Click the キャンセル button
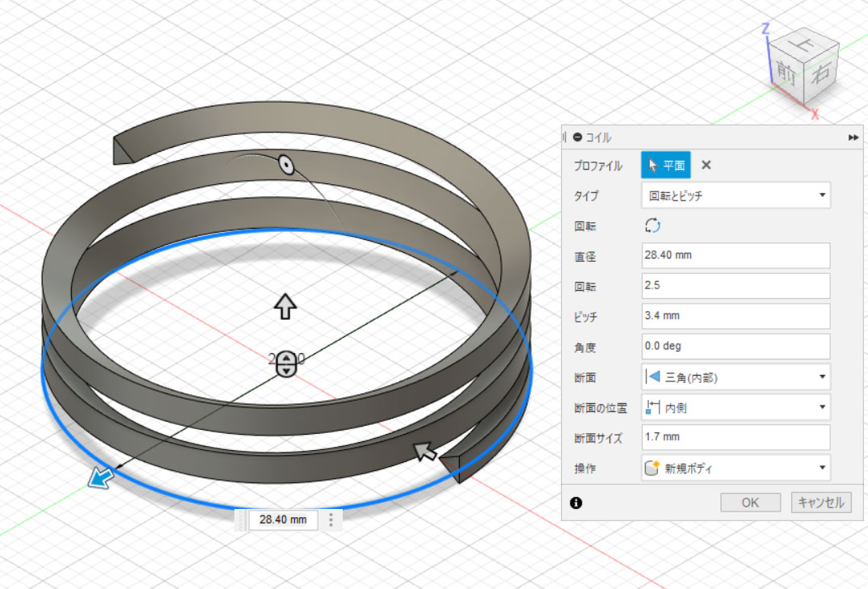The image size is (868, 589). [x=821, y=503]
